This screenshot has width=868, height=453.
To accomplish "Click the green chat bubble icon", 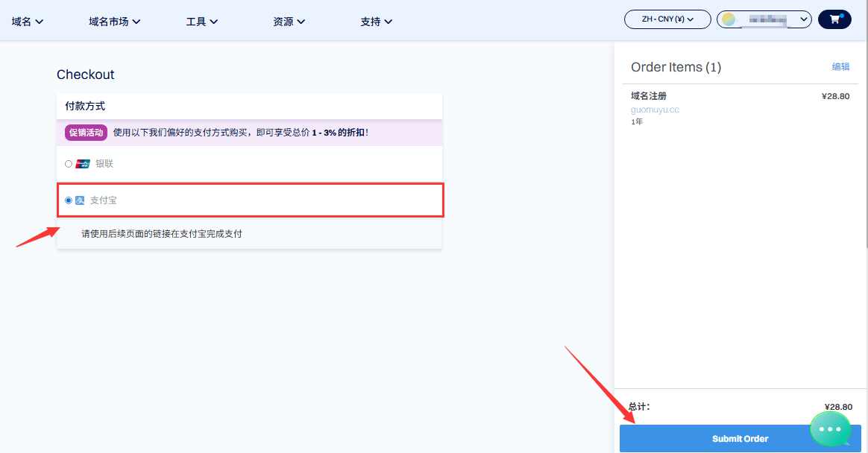I will (x=830, y=429).
